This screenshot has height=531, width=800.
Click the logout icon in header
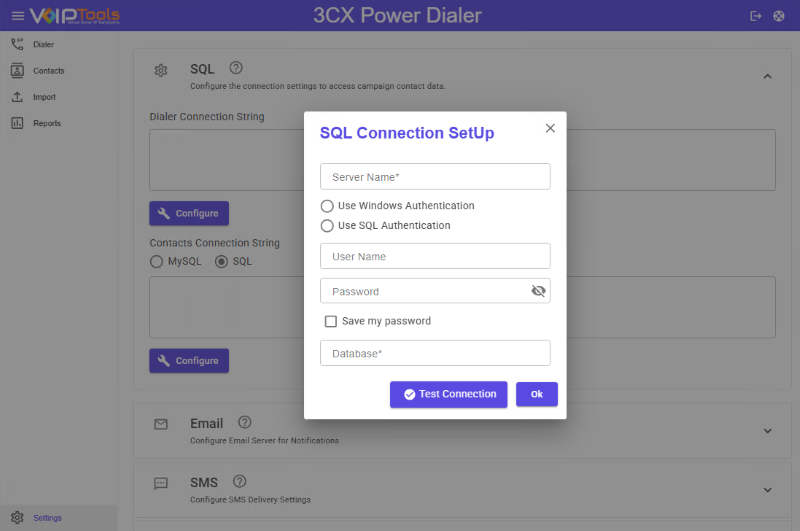click(756, 16)
